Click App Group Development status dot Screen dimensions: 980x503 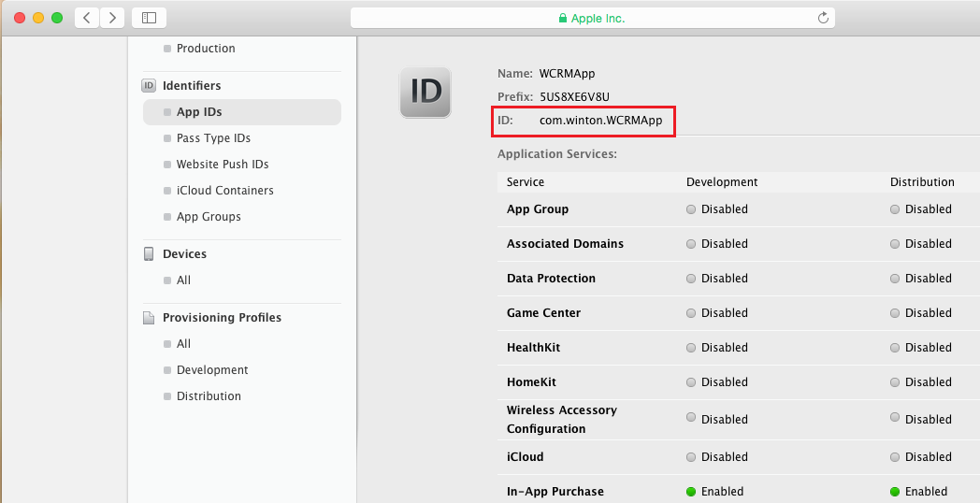pos(691,209)
